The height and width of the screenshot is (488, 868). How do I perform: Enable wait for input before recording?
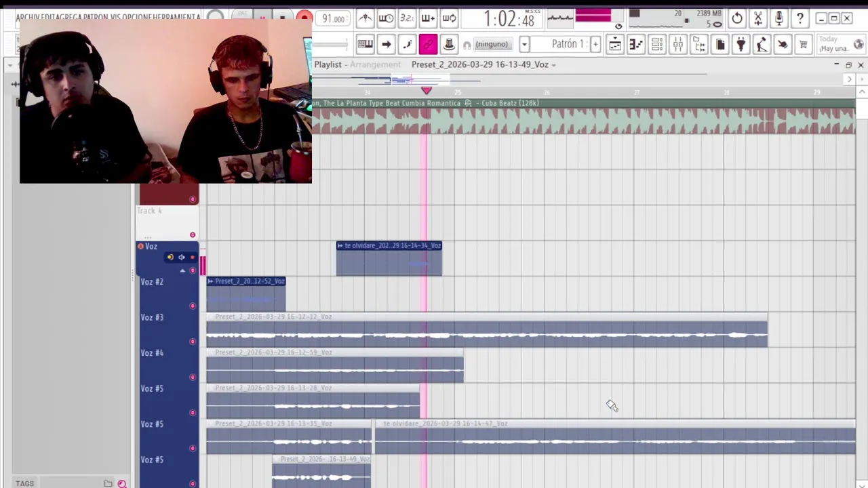coord(386,18)
